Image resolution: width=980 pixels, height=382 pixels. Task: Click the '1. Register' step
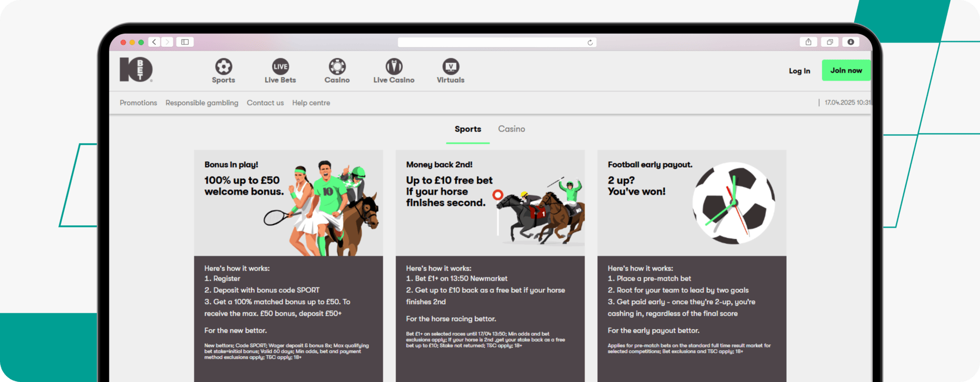tap(222, 279)
